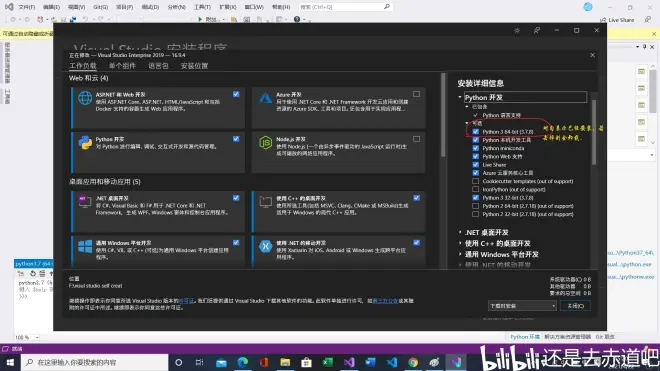Click the Node.js development workload icon
The height and width of the screenshot is (371, 660).
266,143
